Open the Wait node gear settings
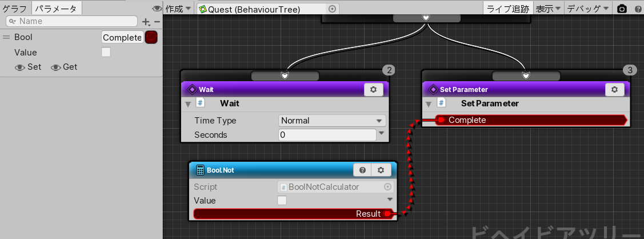 point(373,90)
